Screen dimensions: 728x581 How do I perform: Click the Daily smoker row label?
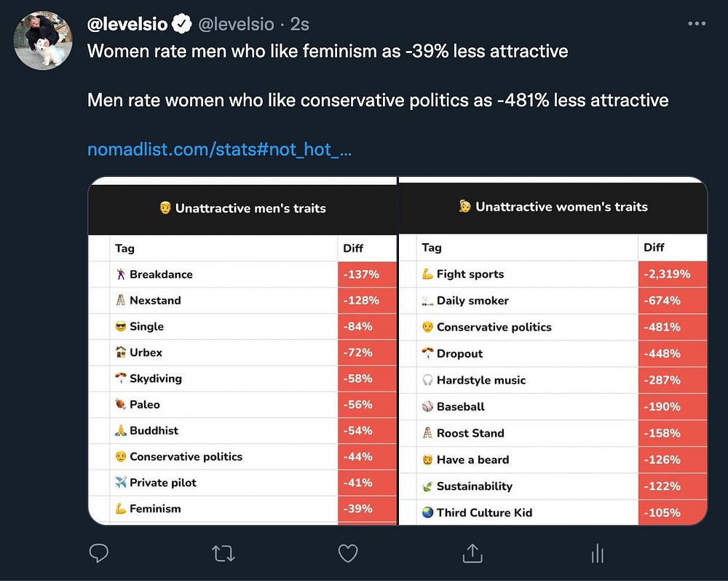point(472,301)
